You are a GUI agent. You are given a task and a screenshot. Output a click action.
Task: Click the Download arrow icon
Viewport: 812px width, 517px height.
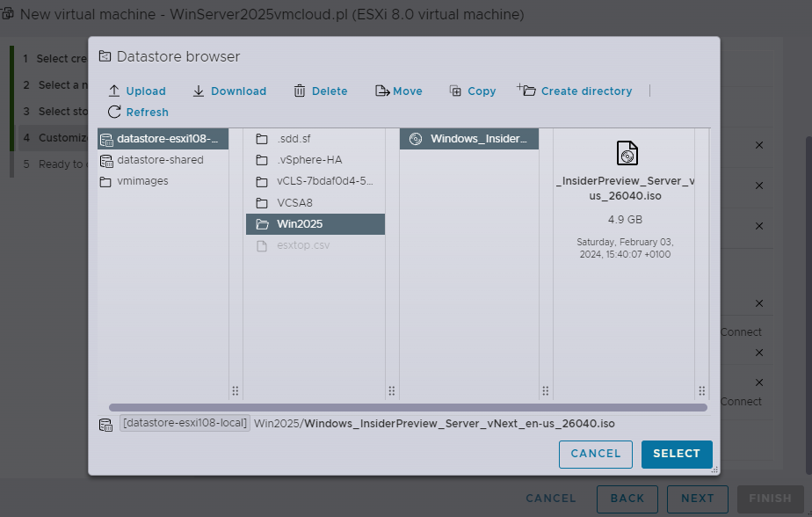click(x=199, y=91)
